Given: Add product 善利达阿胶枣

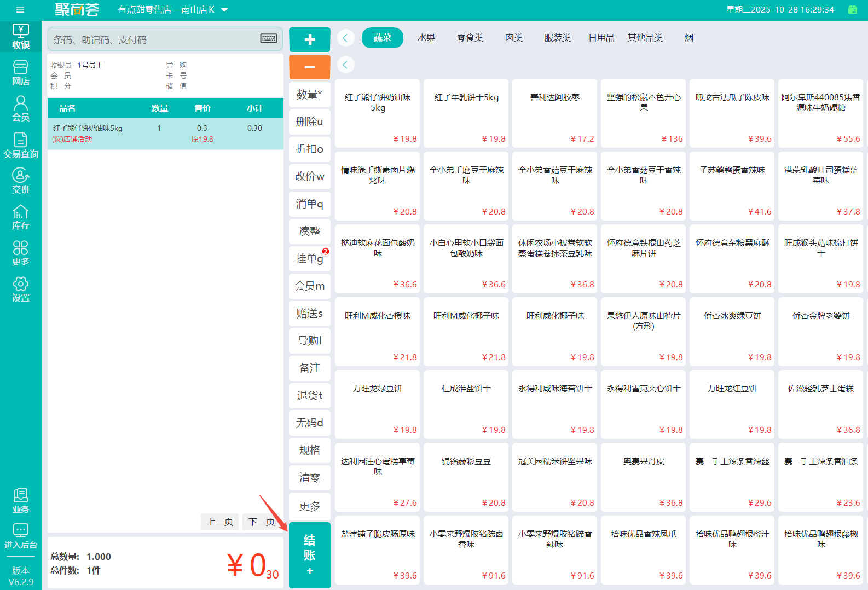Looking at the screenshot, I should 555,113.
